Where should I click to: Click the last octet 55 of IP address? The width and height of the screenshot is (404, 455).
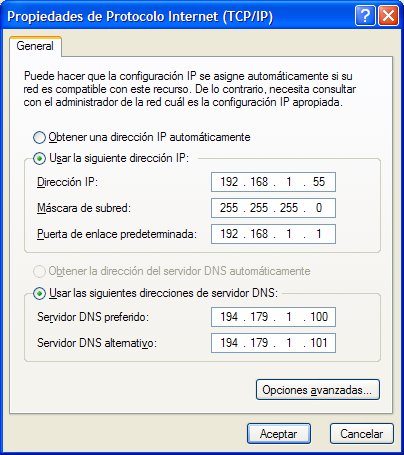(319, 182)
